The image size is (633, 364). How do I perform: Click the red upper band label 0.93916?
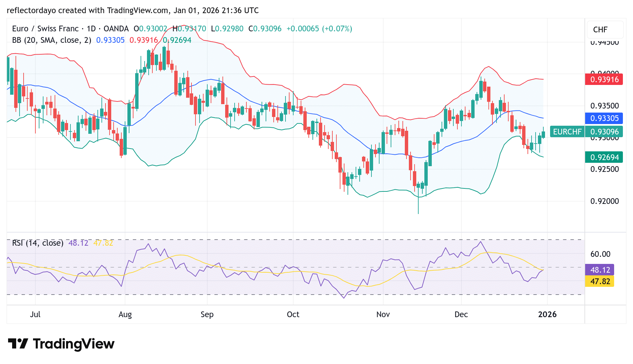coord(604,80)
